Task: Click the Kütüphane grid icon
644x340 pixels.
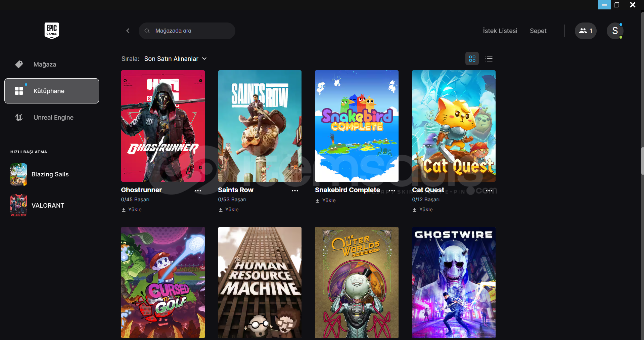Action: 19,91
